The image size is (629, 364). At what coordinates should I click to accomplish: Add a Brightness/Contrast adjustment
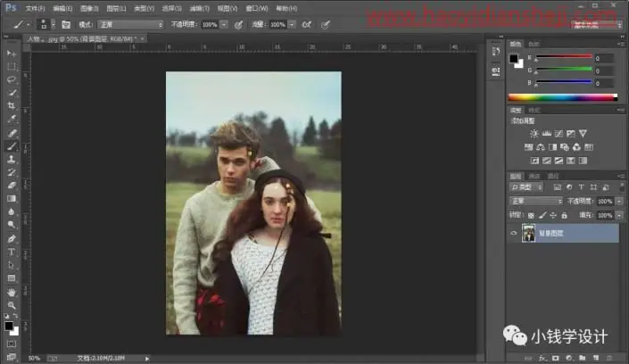(x=534, y=133)
